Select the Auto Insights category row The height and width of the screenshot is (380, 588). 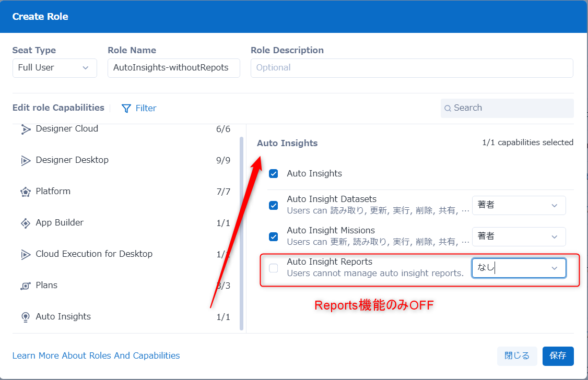tap(126, 317)
